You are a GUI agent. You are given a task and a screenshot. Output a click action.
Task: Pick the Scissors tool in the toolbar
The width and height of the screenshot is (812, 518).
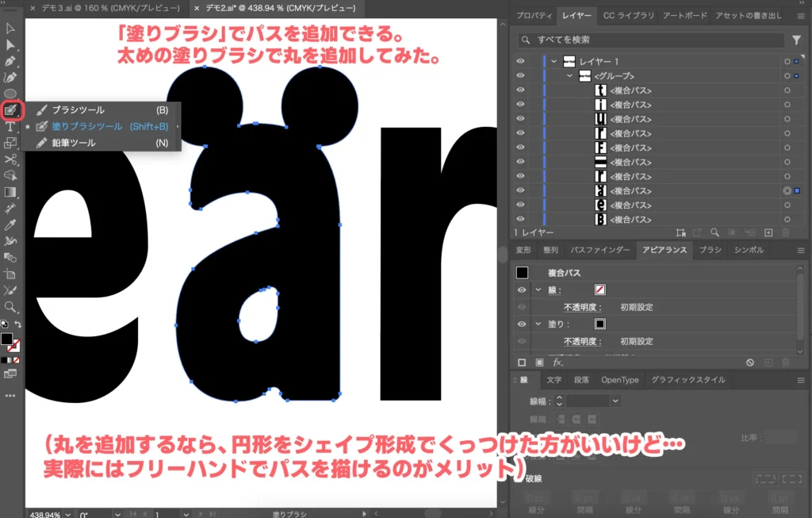(x=10, y=159)
